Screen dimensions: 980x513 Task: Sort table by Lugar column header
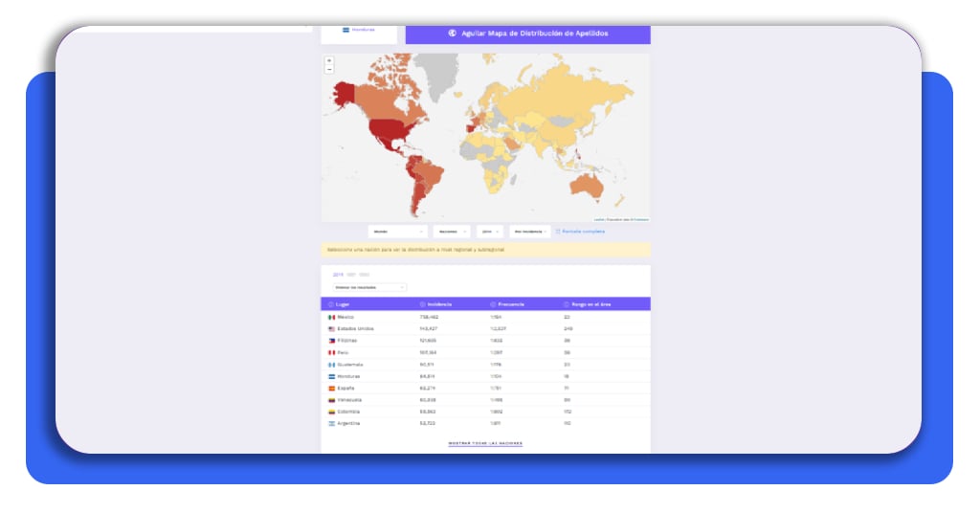[x=343, y=304]
